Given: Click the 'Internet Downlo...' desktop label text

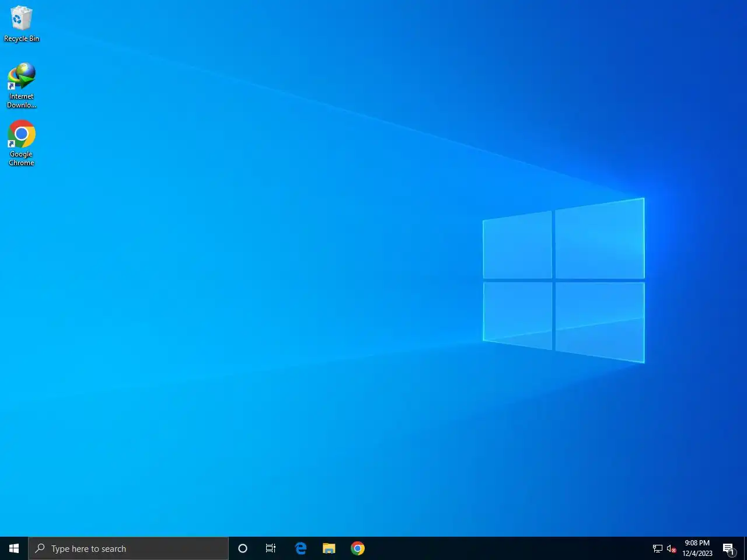Looking at the screenshot, I should (x=22, y=101).
